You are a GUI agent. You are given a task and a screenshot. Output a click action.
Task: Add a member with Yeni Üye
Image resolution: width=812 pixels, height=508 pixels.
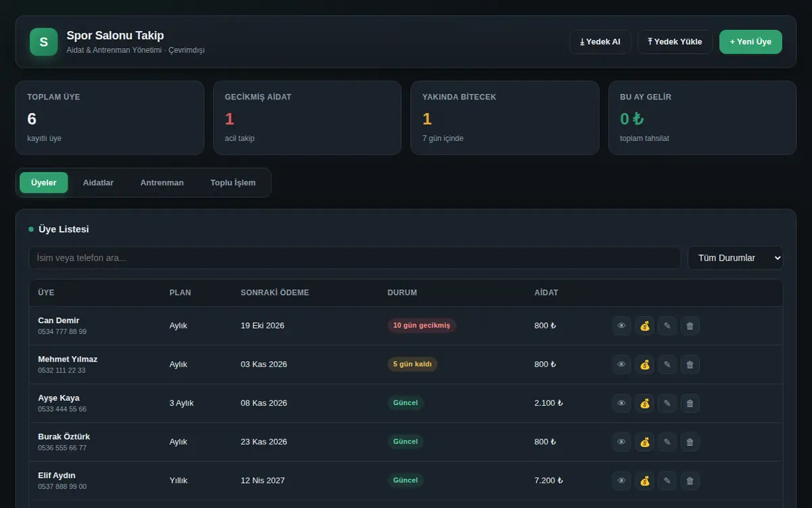750,42
